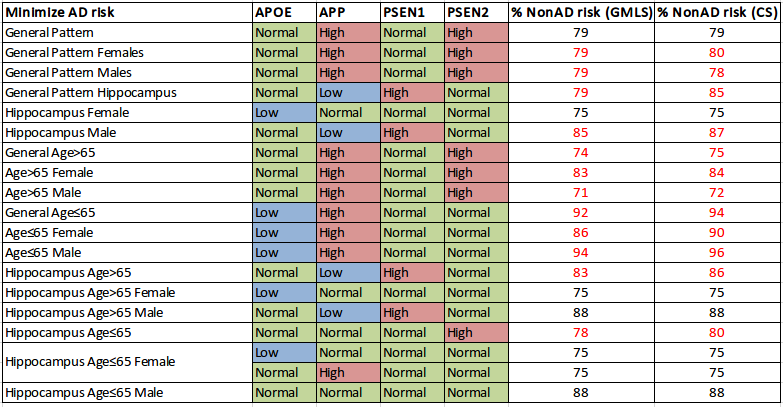Select the blue Low cell for Hippocampus Female APOE
Screen dimensions: 783x407
[x=284, y=113]
